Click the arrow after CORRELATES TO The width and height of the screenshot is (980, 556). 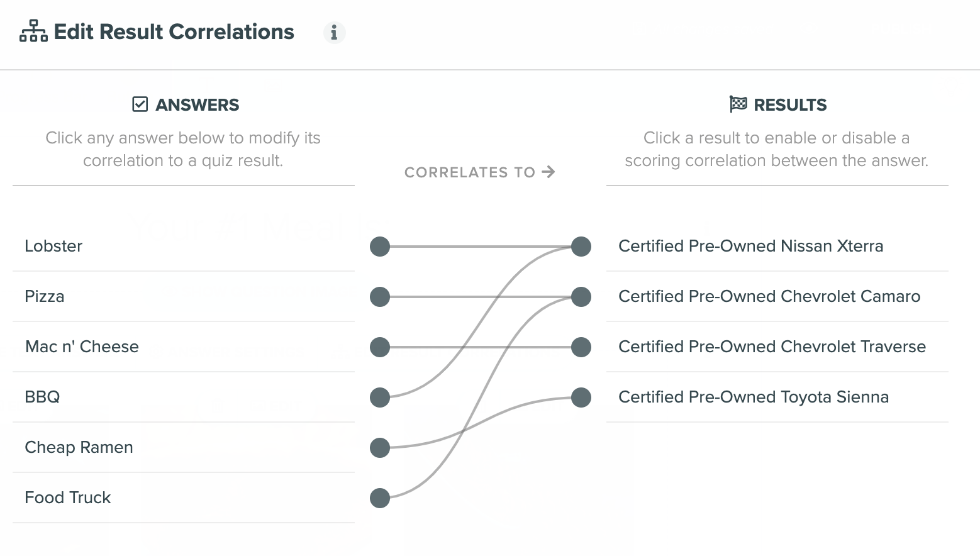[x=548, y=172]
